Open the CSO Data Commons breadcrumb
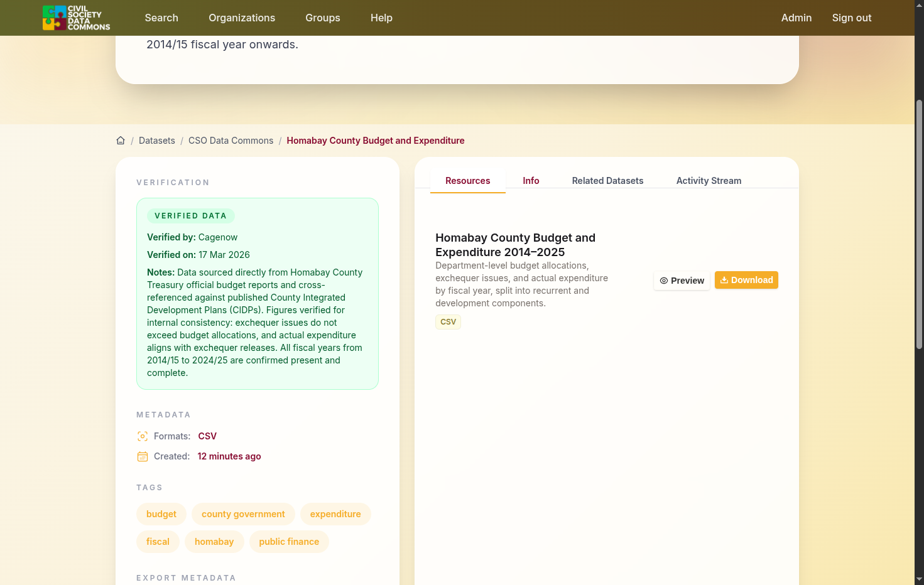Image resolution: width=924 pixels, height=585 pixels. (231, 141)
